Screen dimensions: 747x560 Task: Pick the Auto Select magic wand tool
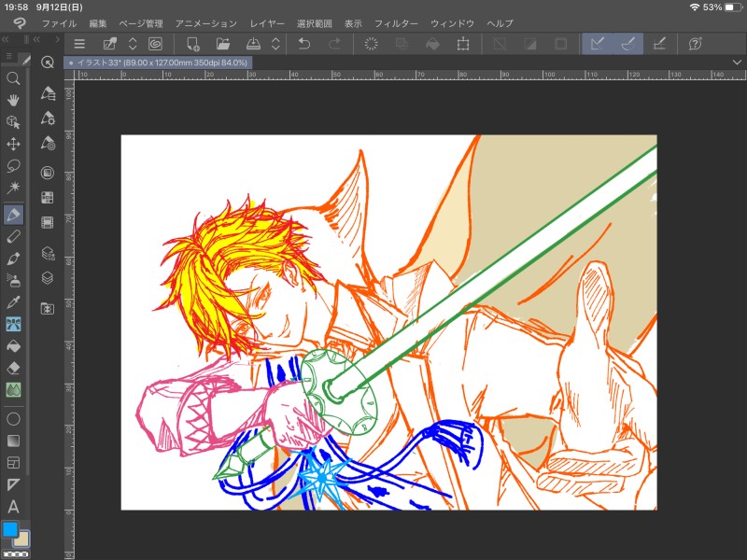[13, 189]
